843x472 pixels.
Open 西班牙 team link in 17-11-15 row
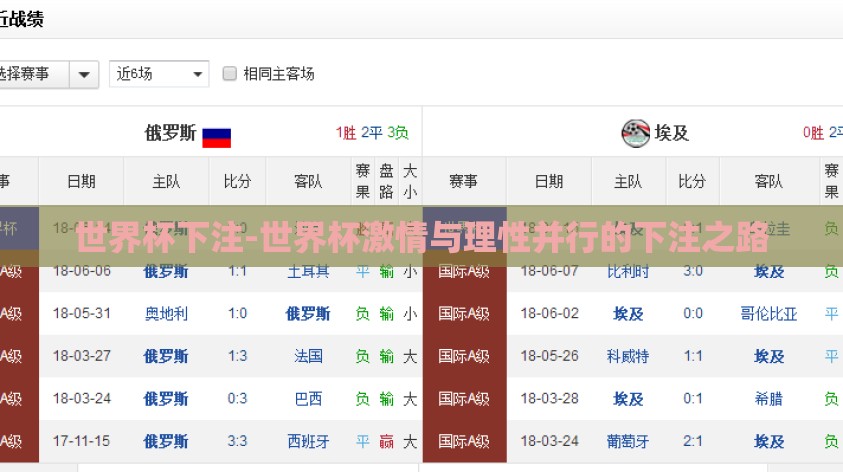point(308,441)
